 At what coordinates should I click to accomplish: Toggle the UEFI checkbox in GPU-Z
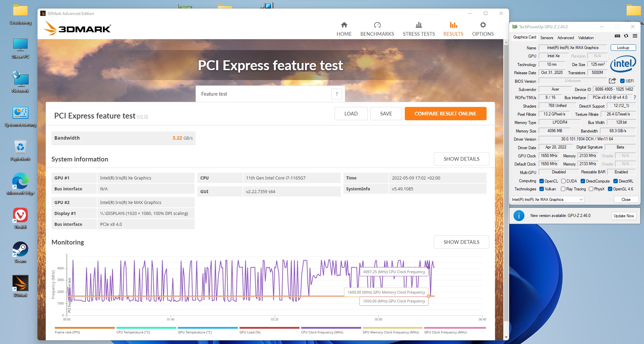pyautogui.click(x=622, y=81)
